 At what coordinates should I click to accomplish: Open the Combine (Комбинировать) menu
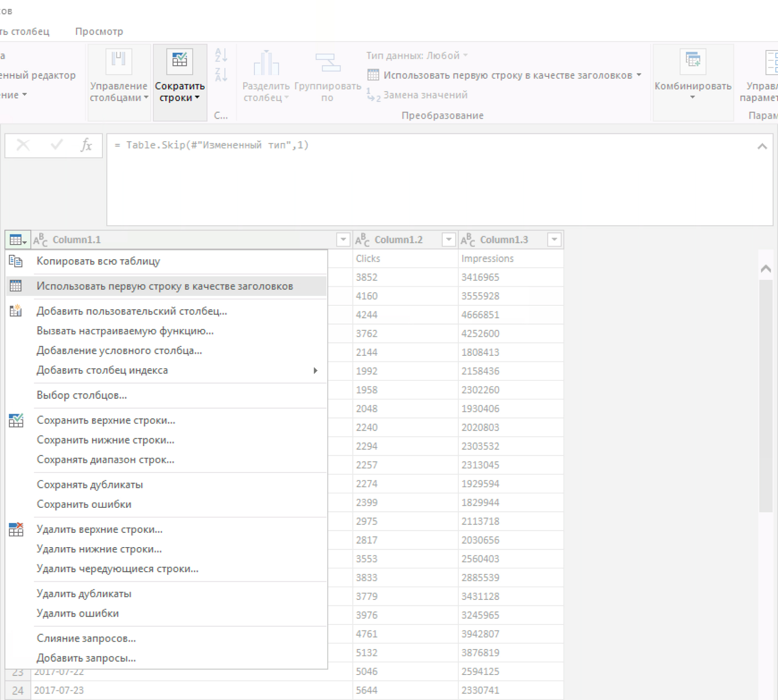pyautogui.click(x=693, y=82)
